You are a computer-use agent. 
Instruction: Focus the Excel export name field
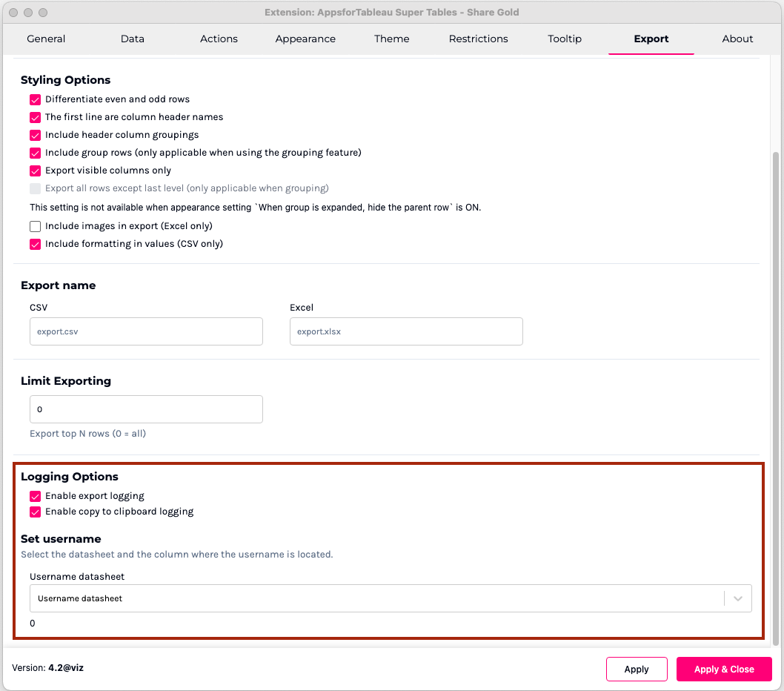(x=406, y=332)
